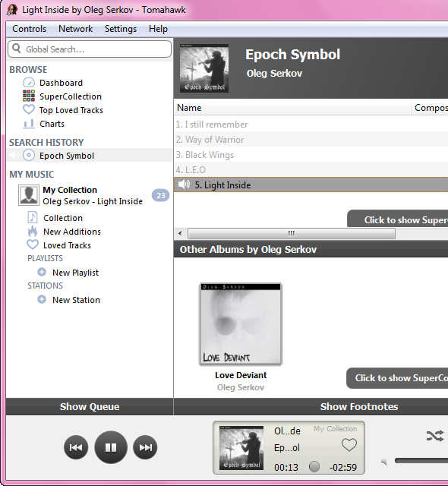Select My Collection in the sidebar
The height and width of the screenshot is (486, 448).
click(x=90, y=195)
